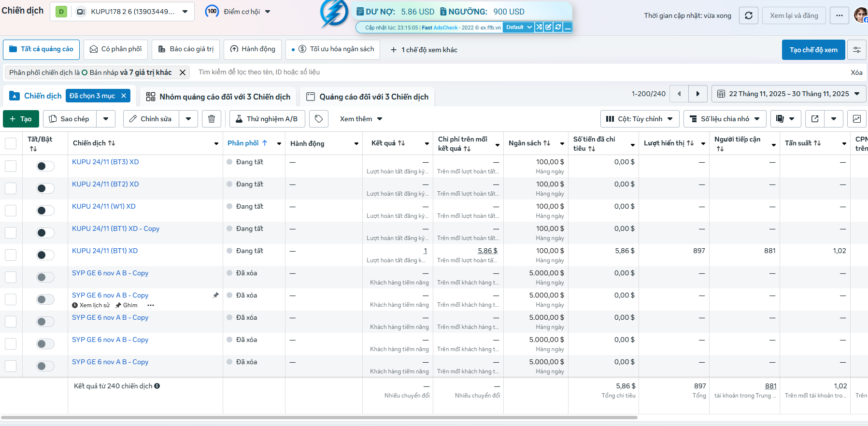Open the profile avatar menu
Viewport: 868px width, 426px height.
pyautogui.click(x=861, y=15)
